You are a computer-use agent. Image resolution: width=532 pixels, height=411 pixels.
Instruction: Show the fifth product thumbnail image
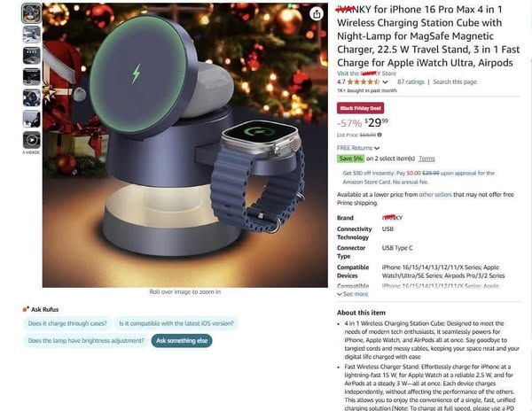tap(32, 97)
